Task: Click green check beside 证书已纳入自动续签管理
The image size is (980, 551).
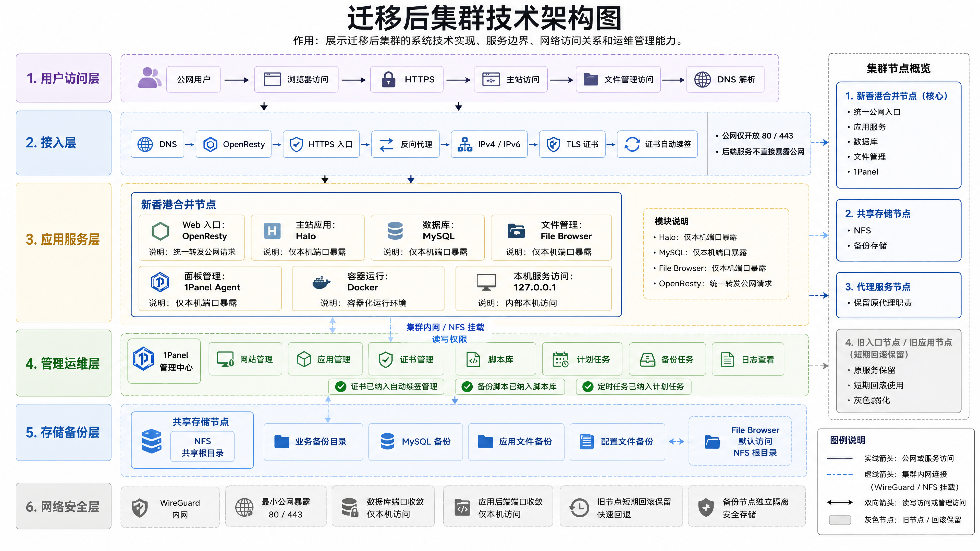Action: 340,387
